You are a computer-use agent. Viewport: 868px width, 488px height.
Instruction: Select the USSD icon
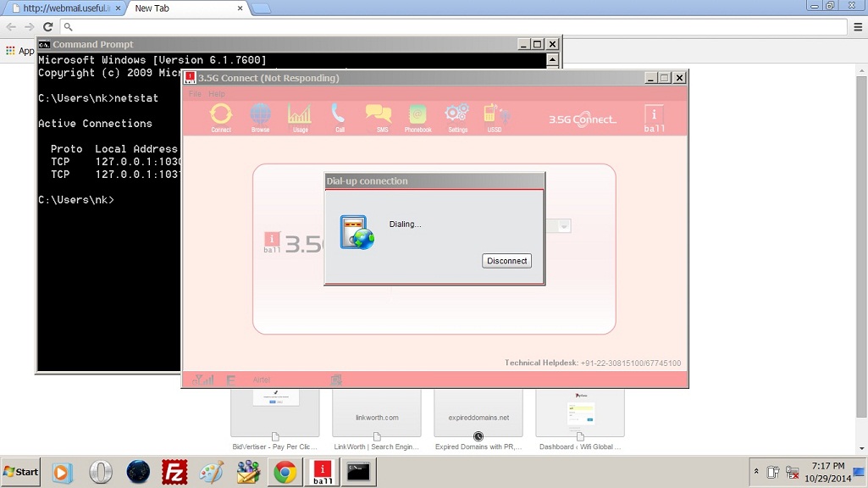[x=495, y=116]
